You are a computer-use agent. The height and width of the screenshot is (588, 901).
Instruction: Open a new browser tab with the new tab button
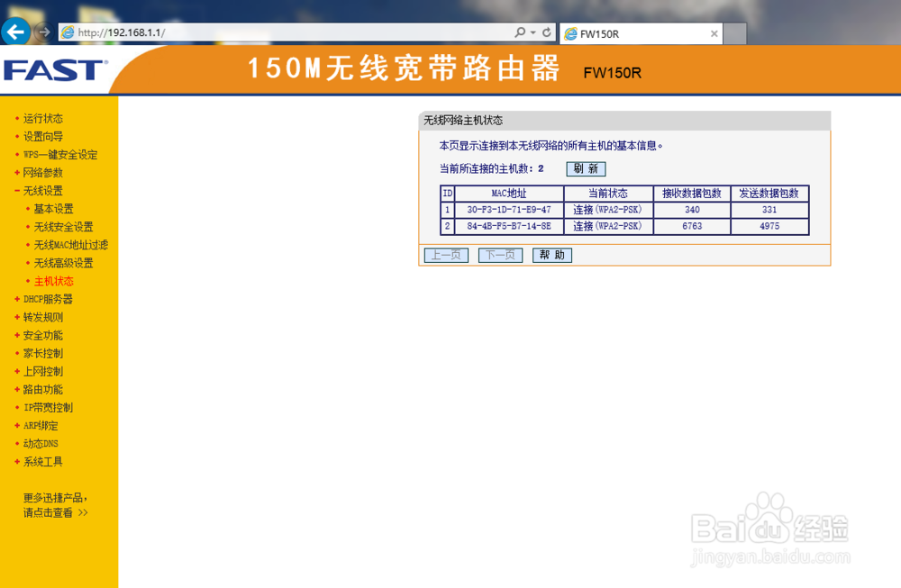coord(734,32)
